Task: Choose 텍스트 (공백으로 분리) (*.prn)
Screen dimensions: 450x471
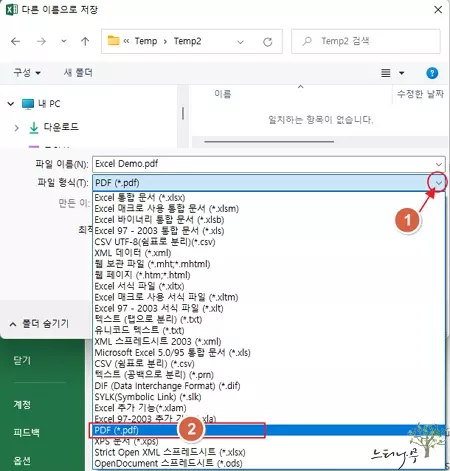Action: point(269,375)
